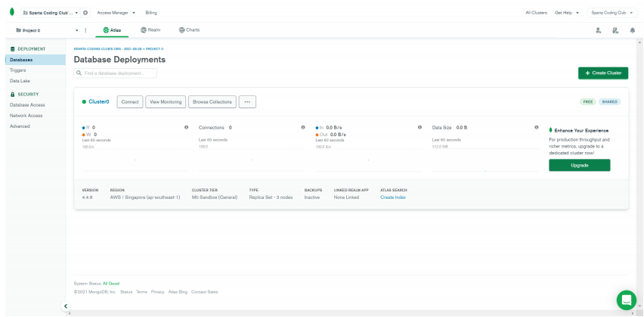This screenshot has width=644, height=317.
Task: Click the SECURITY section header
Action: click(25, 94)
